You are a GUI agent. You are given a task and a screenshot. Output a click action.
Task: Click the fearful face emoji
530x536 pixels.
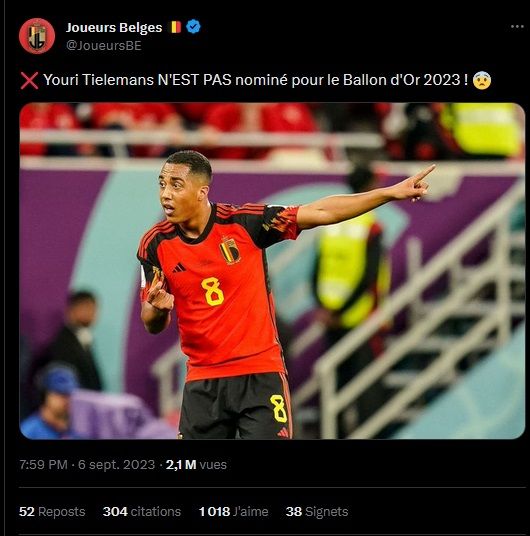(482, 80)
